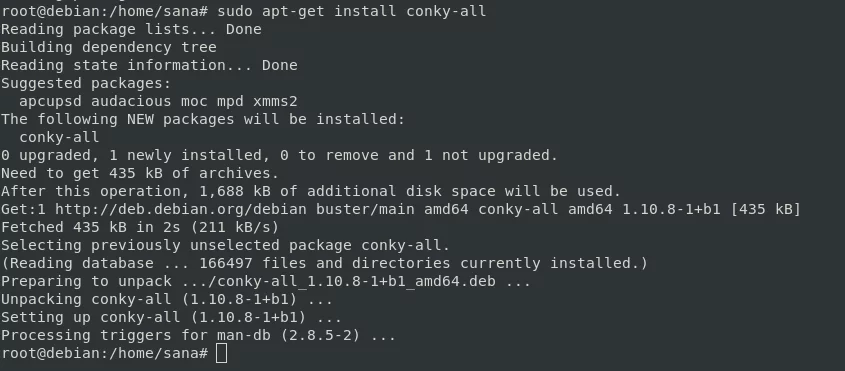Click the 'sudo apt-get install conky-all' command text
This screenshot has height=371, width=845.
coord(352,11)
